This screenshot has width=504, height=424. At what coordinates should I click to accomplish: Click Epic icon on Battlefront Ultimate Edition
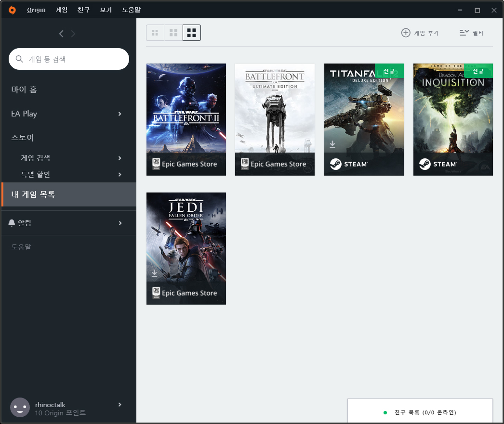245,164
